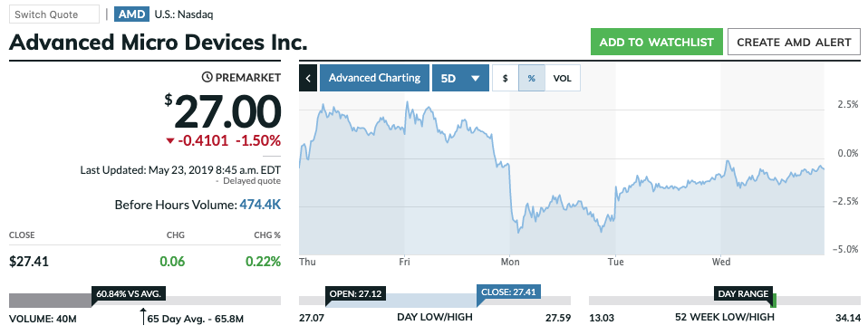Click the green day range marker
The image size is (868, 335).
point(774,301)
